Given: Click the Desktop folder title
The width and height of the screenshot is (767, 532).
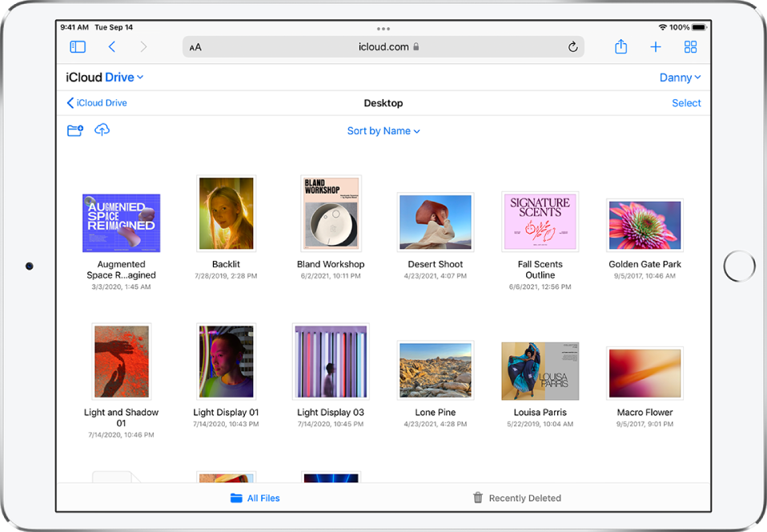Looking at the screenshot, I should click(383, 103).
